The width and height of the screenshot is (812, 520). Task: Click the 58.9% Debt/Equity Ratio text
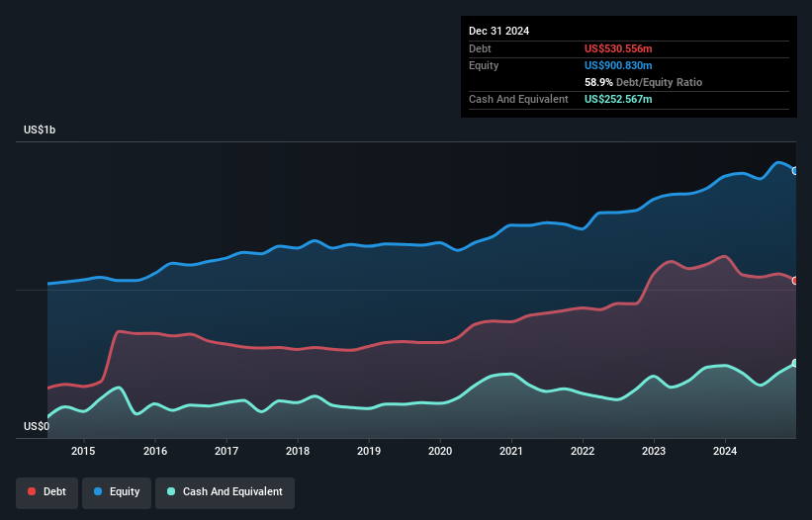coord(643,82)
